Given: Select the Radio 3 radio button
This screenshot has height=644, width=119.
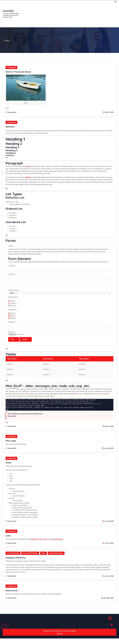Looking at the screenshot, I should pos(9,306).
